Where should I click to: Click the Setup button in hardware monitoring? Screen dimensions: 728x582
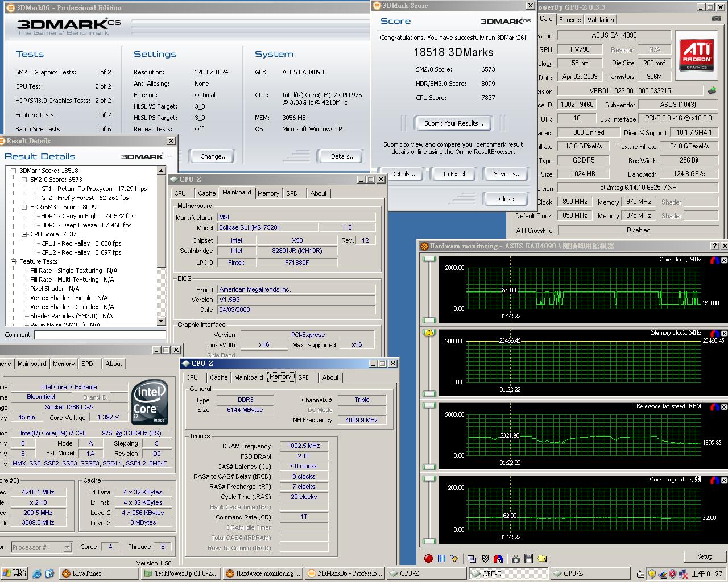pyautogui.click(x=705, y=556)
